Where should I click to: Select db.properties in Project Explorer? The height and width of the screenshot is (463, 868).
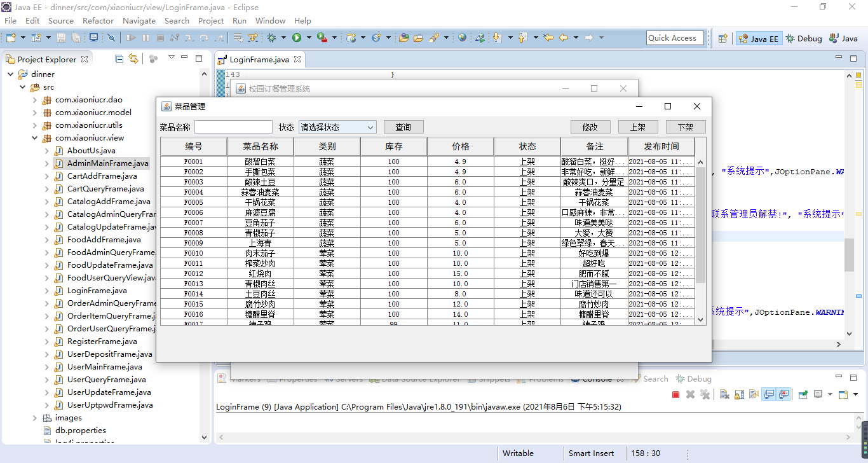tap(81, 431)
